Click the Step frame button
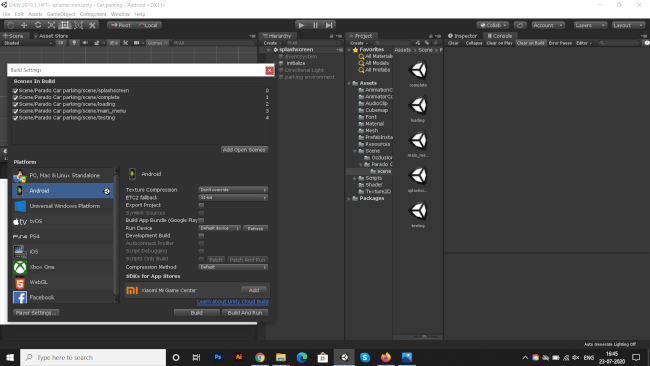The image size is (650, 366). coord(329,25)
